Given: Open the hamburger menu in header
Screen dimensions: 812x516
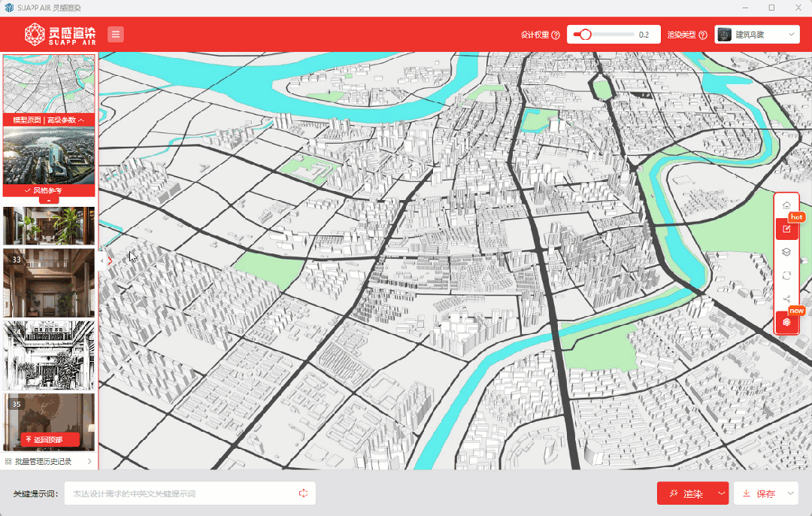Looking at the screenshot, I should (x=116, y=35).
